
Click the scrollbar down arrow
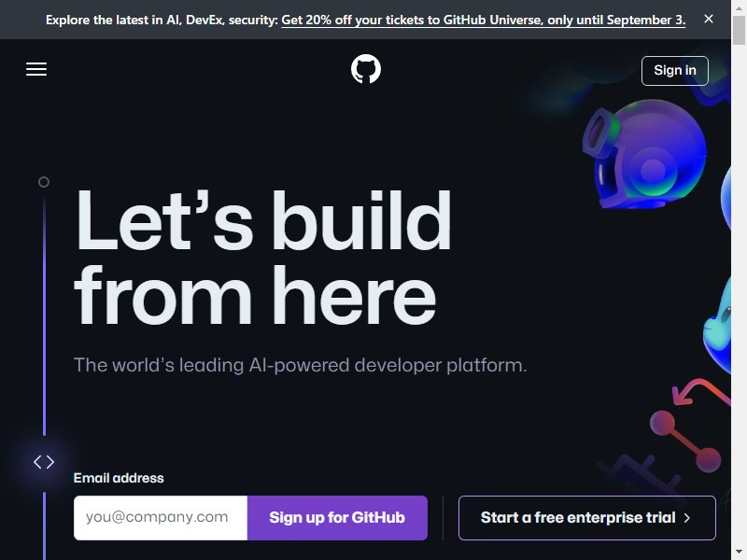[739, 553]
